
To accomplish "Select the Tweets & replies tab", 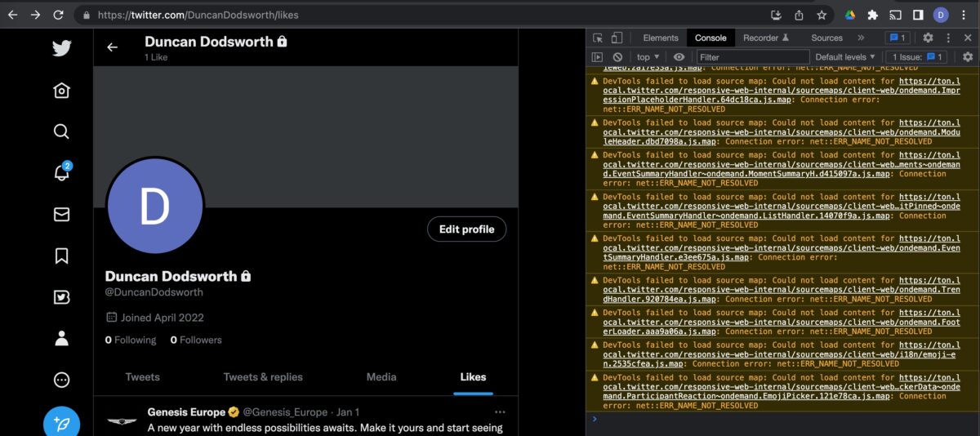I will tap(263, 377).
